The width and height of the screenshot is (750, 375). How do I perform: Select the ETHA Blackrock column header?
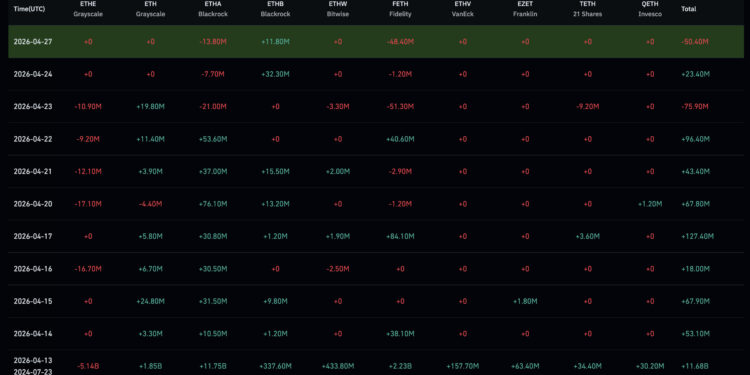point(213,9)
